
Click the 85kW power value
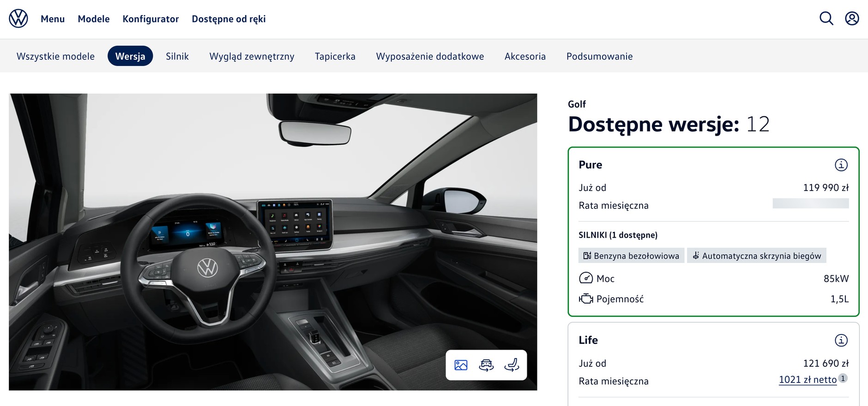[x=836, y=279]
